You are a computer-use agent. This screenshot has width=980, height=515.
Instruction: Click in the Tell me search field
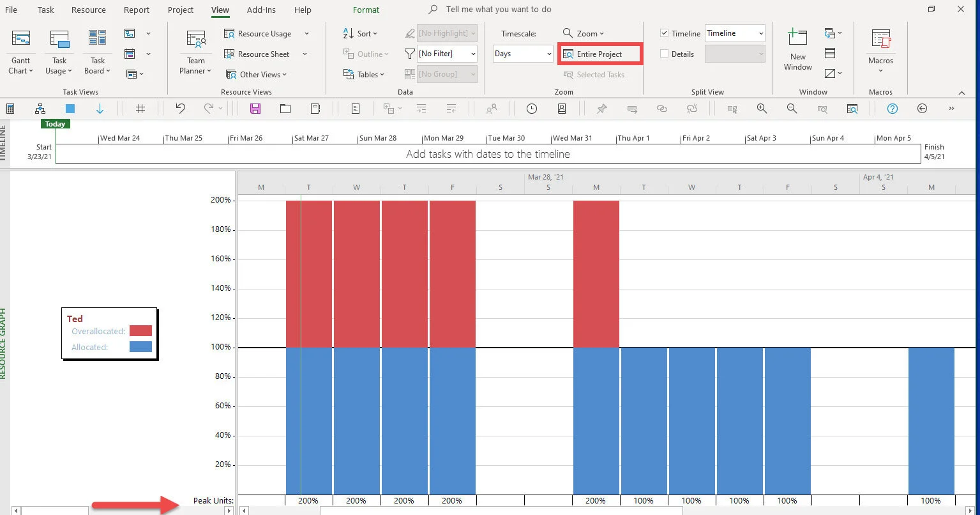point(499,10)
